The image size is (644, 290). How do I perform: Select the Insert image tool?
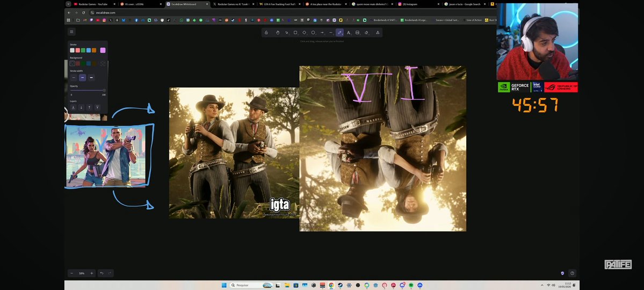click(x=357, y=32)
